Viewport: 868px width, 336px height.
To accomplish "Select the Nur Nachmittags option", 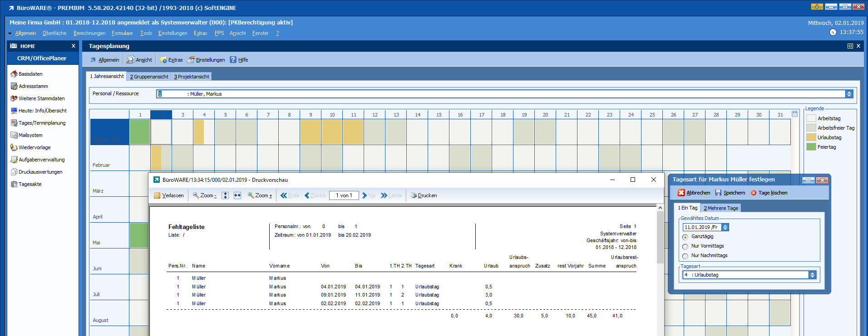I will click(686, 256).
